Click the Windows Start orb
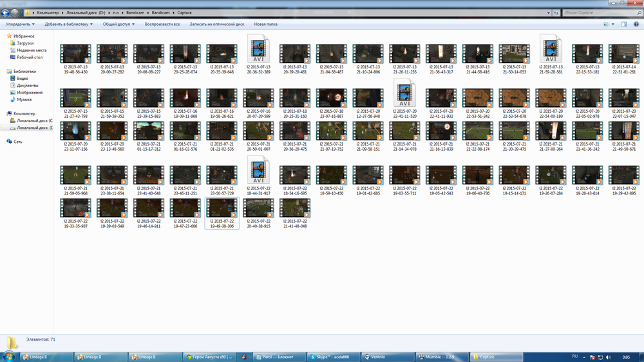The width and height of the screenshot is (644, 362). (x=10, y=356)
